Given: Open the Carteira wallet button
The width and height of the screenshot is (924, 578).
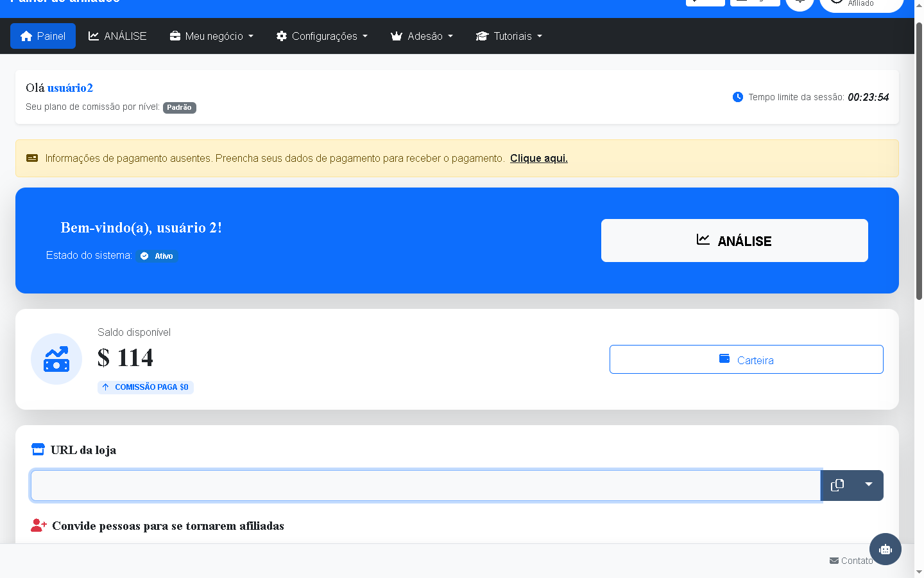Looking at the screenshot, I should pos(746,360).
